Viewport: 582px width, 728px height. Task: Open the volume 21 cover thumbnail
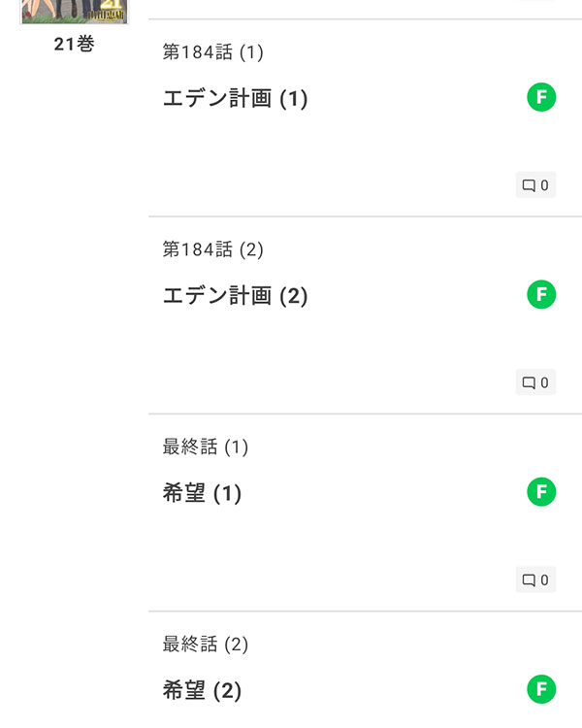point(75,12)
